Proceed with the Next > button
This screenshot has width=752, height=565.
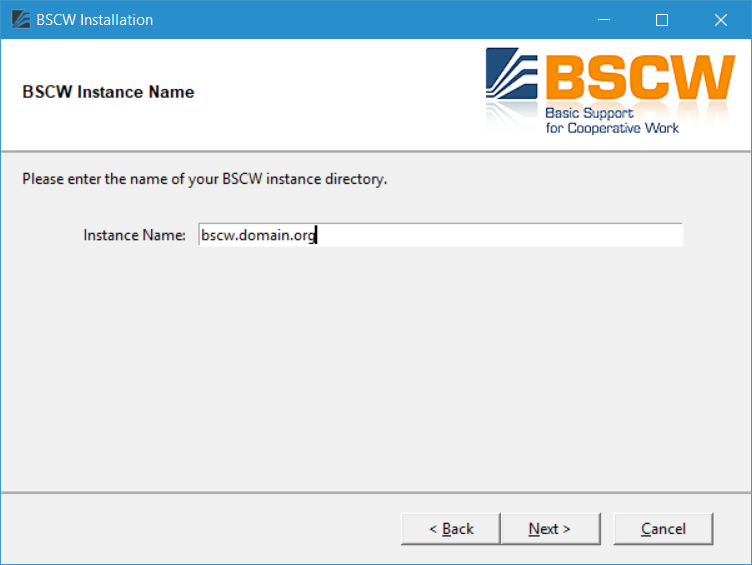[x=550, y=529]
